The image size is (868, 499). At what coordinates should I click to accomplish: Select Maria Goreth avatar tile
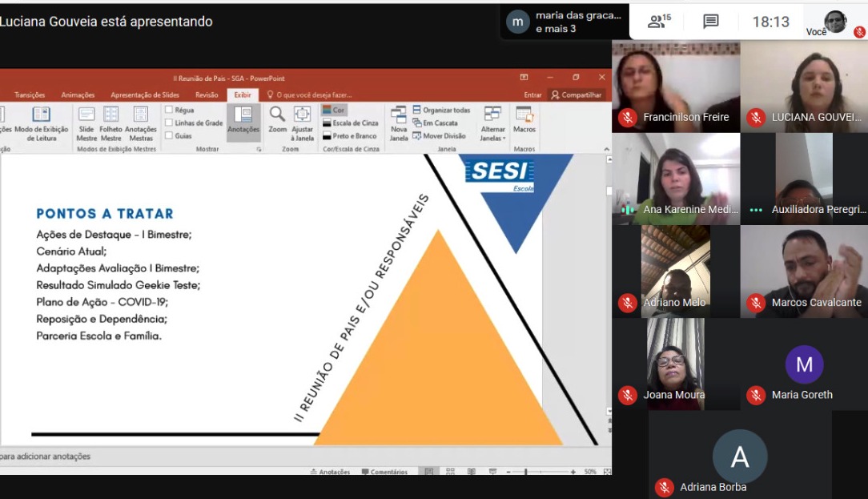click(804, 364)
